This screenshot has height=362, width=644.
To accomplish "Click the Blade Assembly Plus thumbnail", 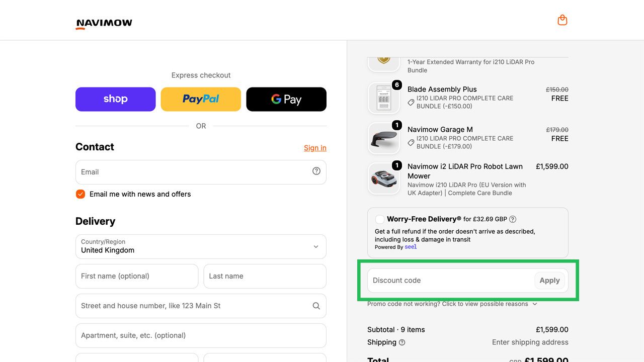I will (384, 98).
